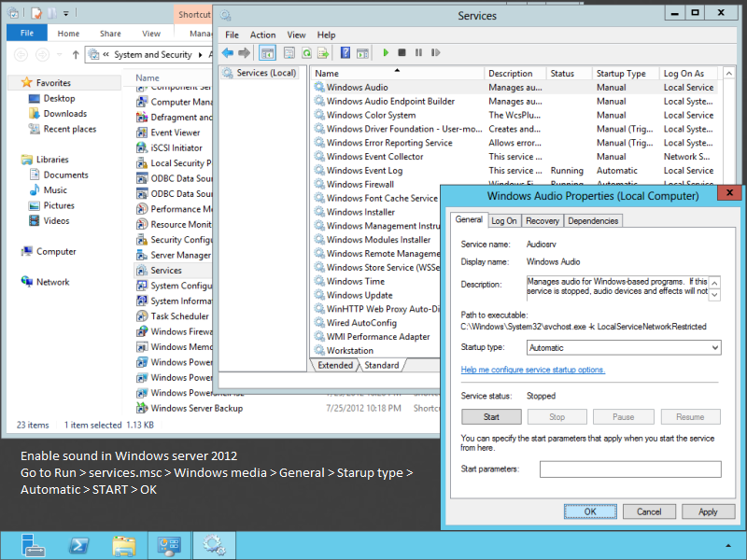Select the Windows Update service
The height and width of the screenshot is (560, 747).
359,295
